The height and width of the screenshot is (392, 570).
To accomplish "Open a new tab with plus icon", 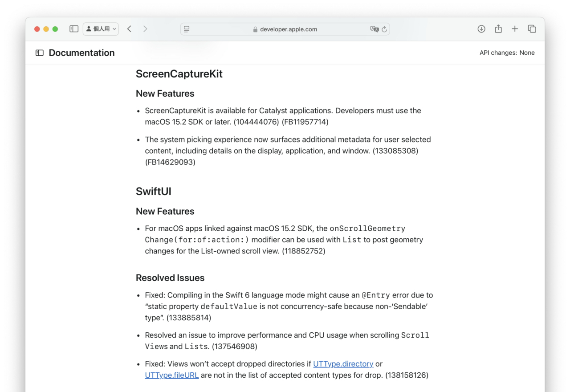I will [515, 29].
